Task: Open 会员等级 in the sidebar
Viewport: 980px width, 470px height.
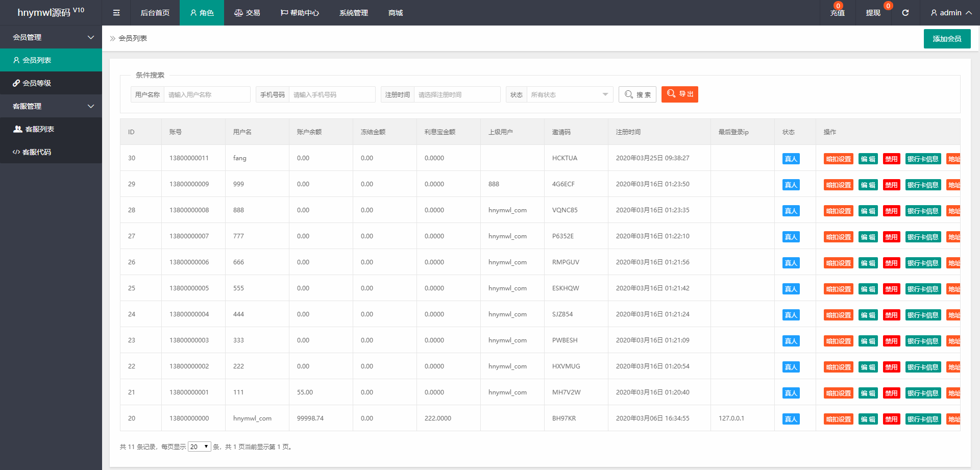Action: (36, 83)
